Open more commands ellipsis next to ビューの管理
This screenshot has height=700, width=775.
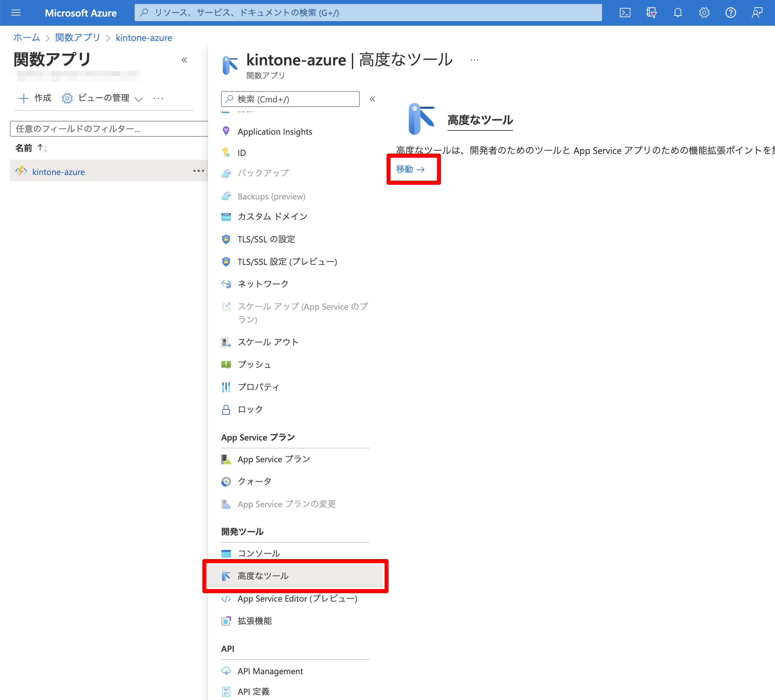[158, 98]
